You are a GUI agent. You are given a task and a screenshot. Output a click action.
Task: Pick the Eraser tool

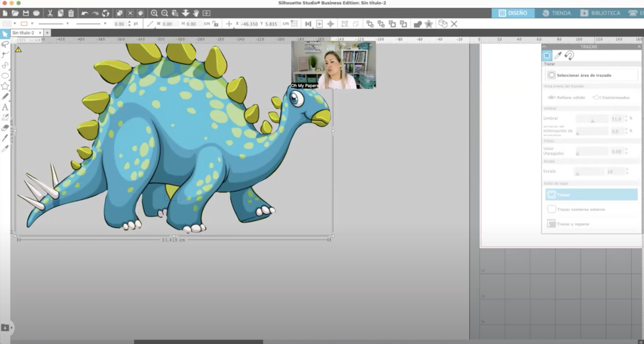click(x=5, y=128)
